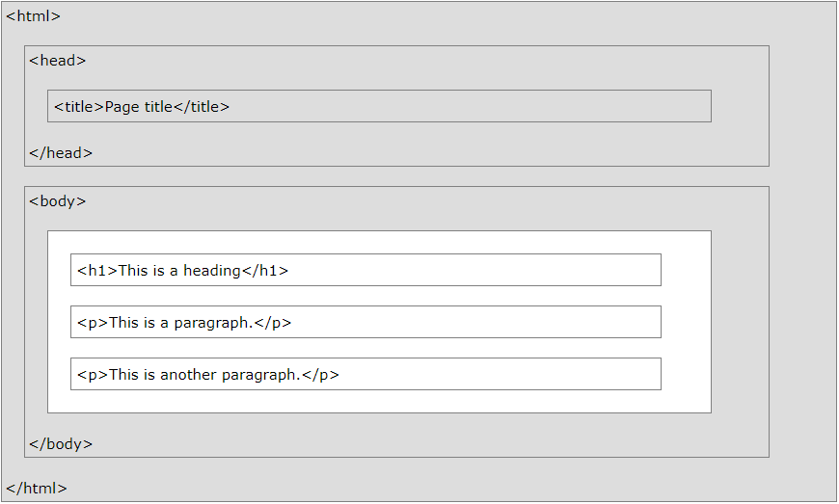Screen dimensions: 839x504
Task: Click opening <p> tag of 'This is a paragraph.'
Action: pyautogui.click(x=93, y=323)
